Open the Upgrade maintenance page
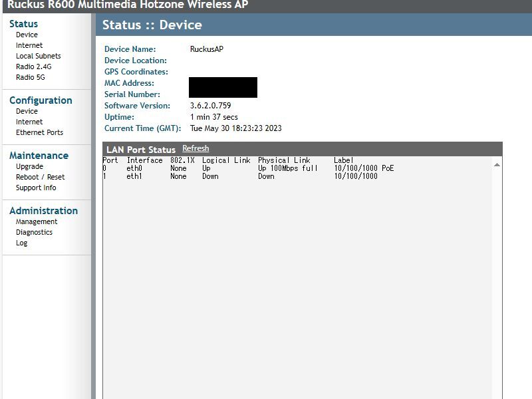532x399 pixels. 29,167
